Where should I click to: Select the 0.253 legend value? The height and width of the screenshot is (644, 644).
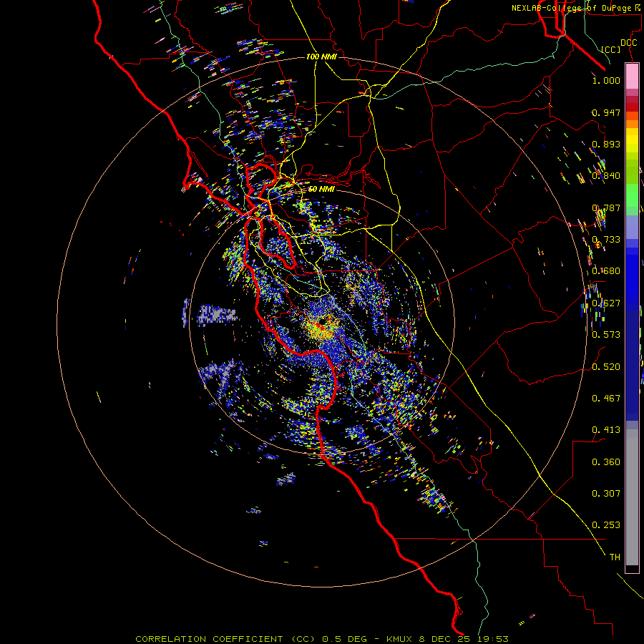point(606,525)
